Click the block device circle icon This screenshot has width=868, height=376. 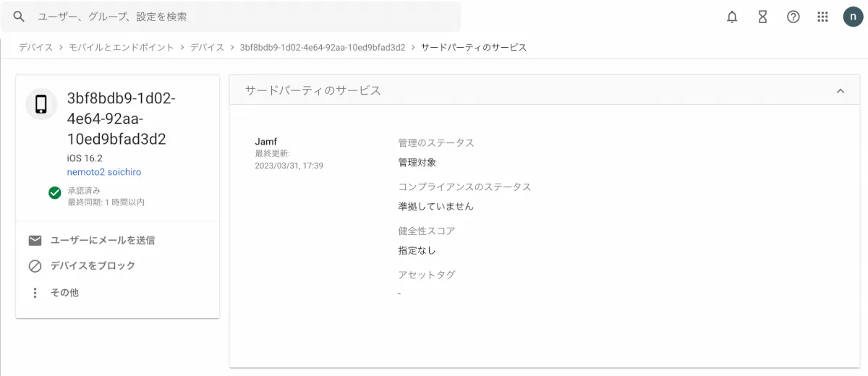pyautogui.click(x=35, y=266)
